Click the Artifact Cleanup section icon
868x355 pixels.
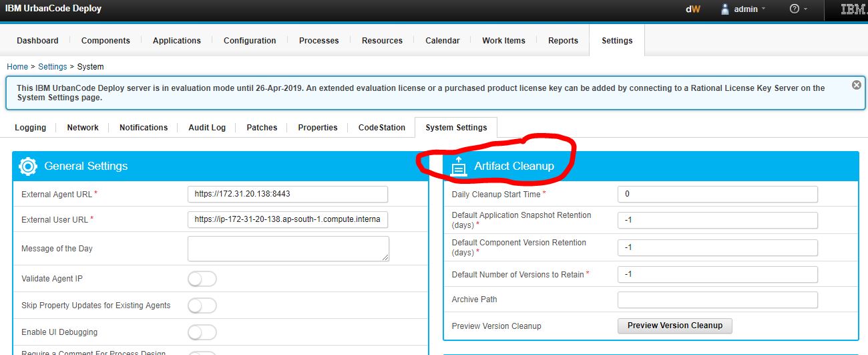point(458,166)
